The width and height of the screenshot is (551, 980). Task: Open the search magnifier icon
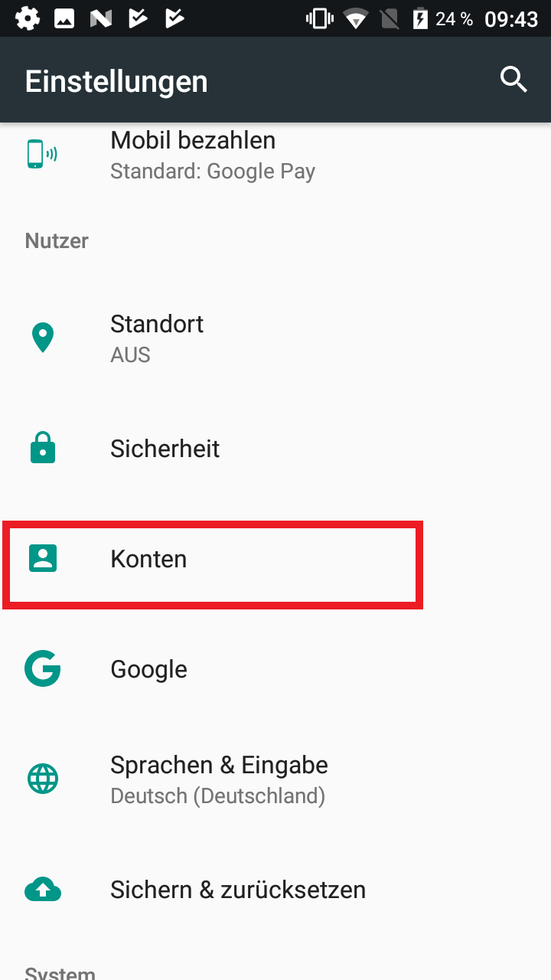[x=514, y=79]
